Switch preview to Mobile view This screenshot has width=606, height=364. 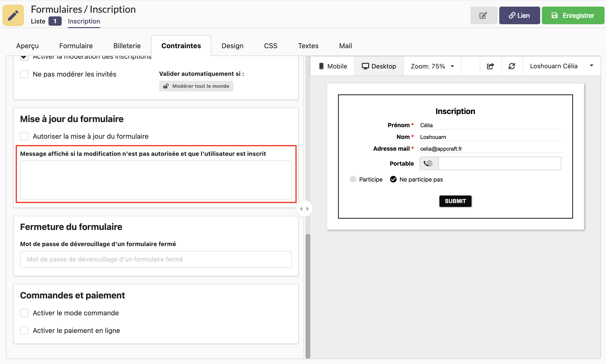pyautogui.click(x=333, y=66)
